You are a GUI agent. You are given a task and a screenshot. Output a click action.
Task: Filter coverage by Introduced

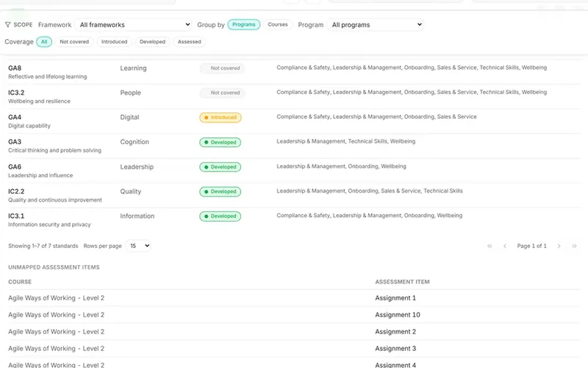pyautogui.click(x=114, y=42)
